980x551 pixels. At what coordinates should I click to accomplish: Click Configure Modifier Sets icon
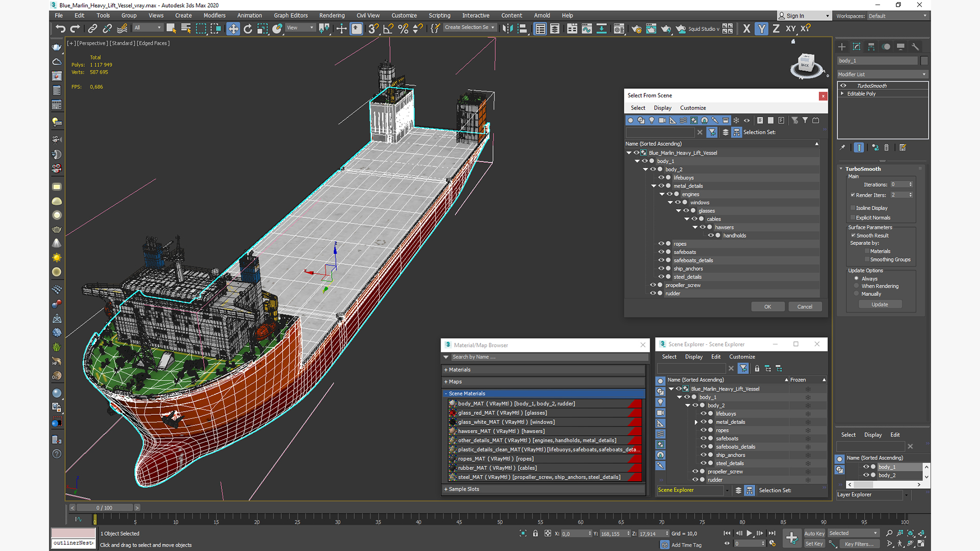coord(903,147)
